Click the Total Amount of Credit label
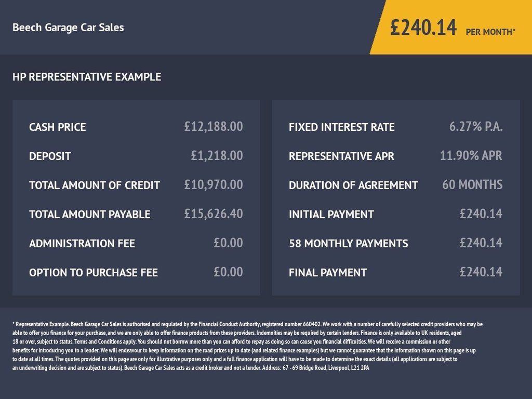The width and height of the screenshot is (532, 399). (x=95, y=185)
